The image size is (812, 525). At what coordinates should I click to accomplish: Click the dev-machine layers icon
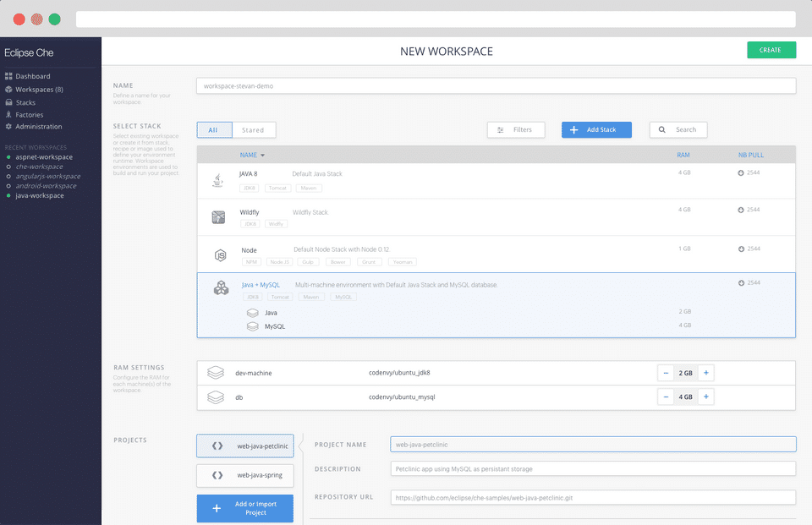click(x=216, y=372)
